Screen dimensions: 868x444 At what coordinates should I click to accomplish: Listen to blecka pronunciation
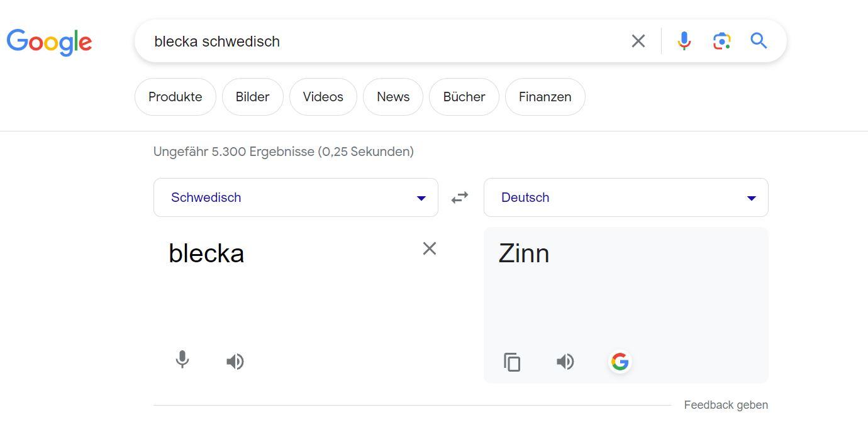(x=235, y=362)
